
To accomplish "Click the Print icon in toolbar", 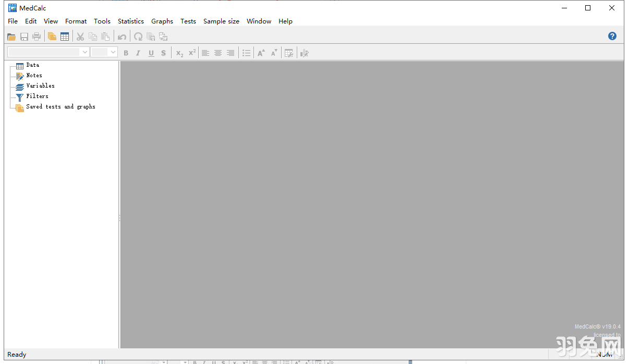I will click(x=37, y=37).
